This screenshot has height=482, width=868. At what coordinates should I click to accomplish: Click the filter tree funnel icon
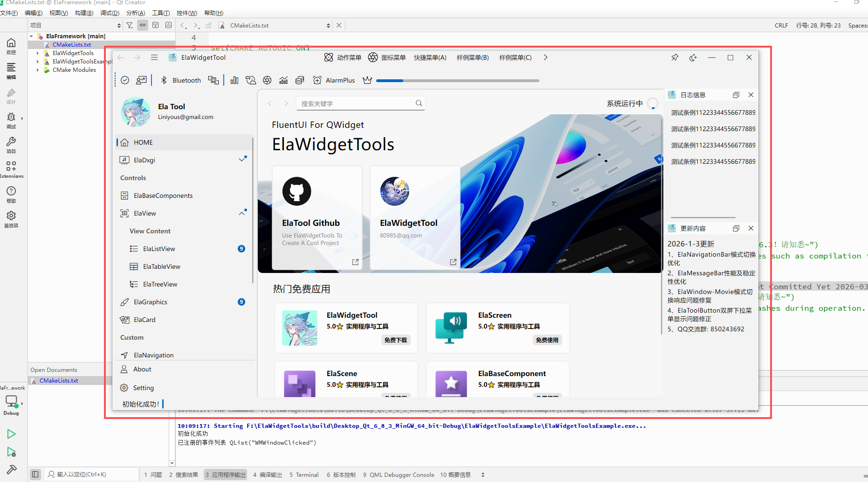[x=130, y=25]
